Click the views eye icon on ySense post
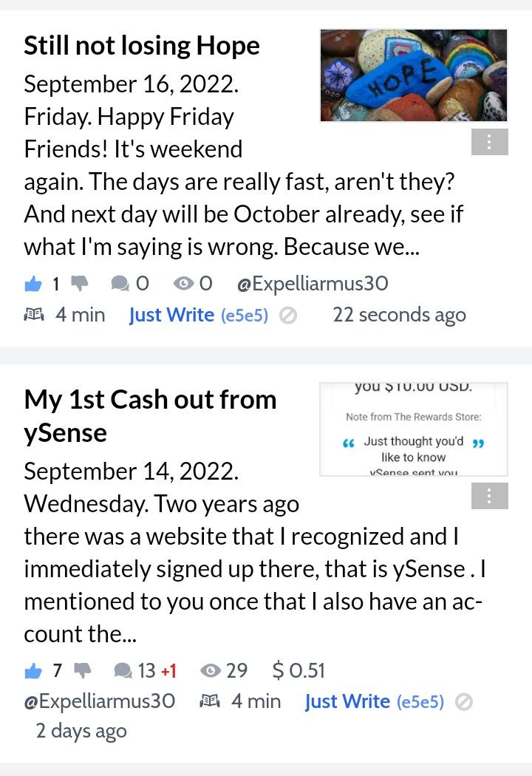532x776 pixels. [x=211, y=670]
